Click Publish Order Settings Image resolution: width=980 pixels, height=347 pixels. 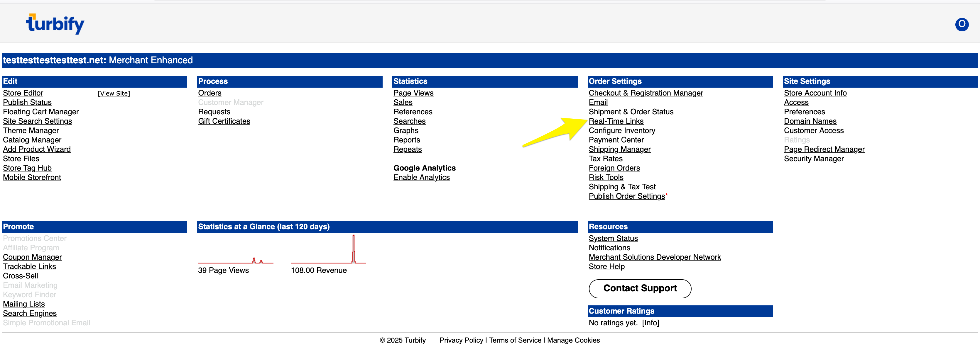[626, 196]
